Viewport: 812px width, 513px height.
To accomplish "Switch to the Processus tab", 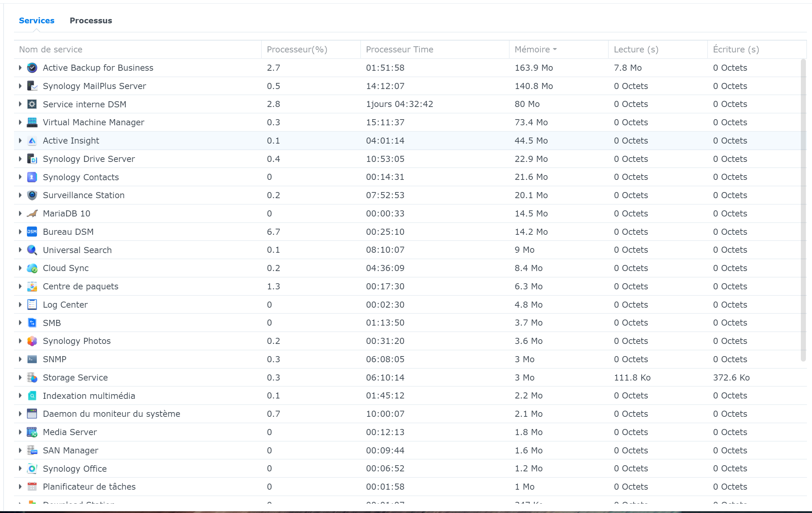I will [91, 20].
